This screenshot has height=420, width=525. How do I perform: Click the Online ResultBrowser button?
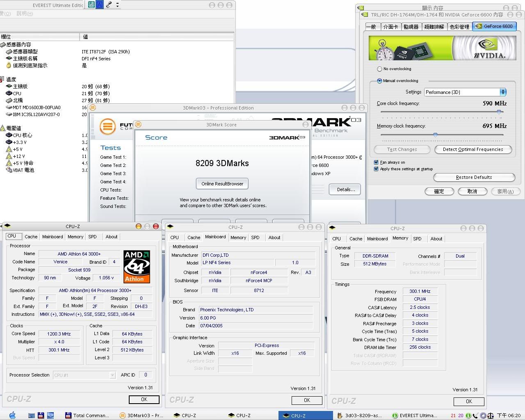pos(222,184)
